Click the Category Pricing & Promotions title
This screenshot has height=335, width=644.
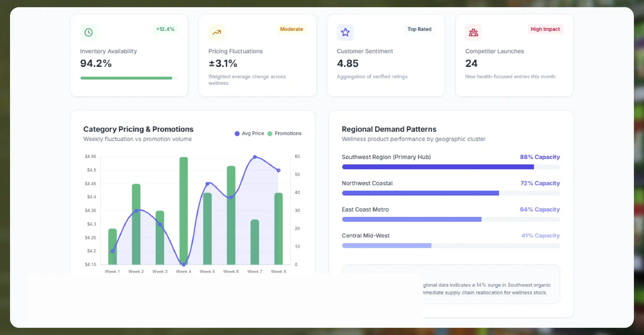(138, 129)
